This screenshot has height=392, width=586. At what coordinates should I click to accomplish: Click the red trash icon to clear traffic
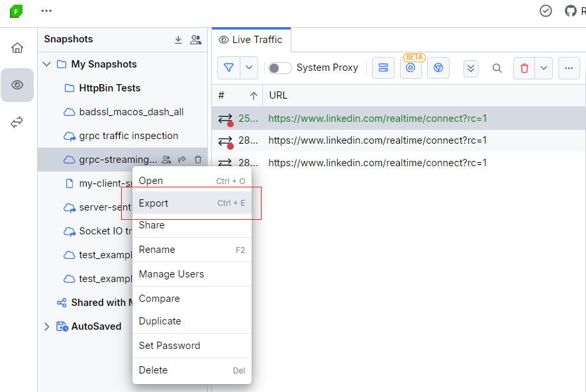[523, 68]
